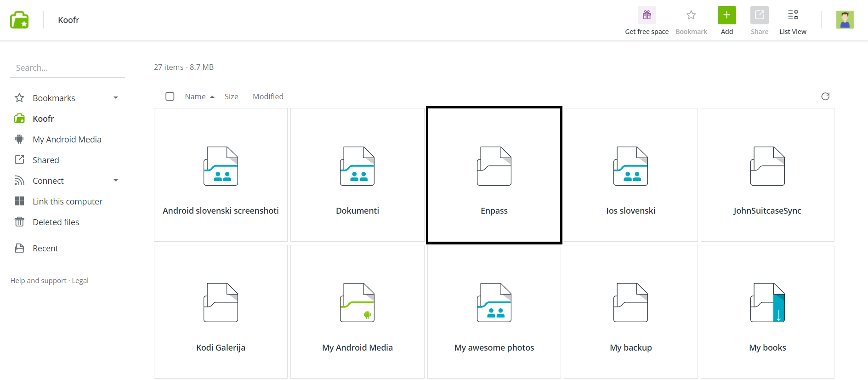Open the JohnSuitcaseSync folder icon

pos(767,166)
